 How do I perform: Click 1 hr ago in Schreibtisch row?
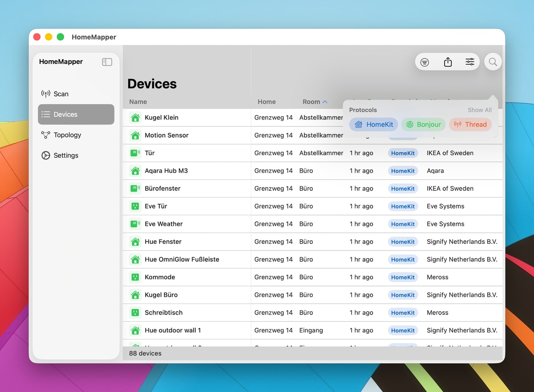tap(361, 313)
